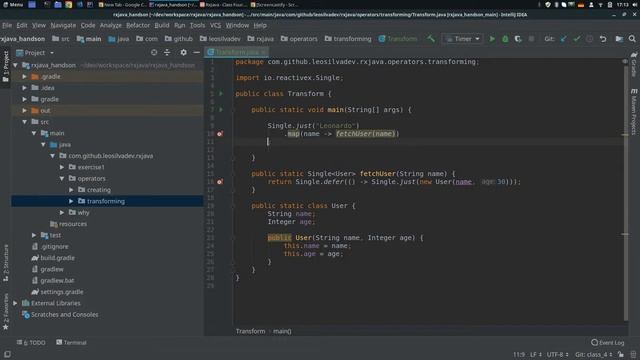Screen dimensions: 640x360
Task: Toggle tool window quick access button
Action: point(7,355)
